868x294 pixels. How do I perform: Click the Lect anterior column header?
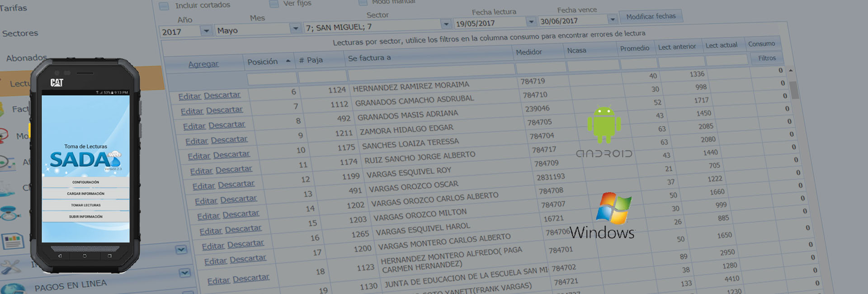[x=677, y=47]
